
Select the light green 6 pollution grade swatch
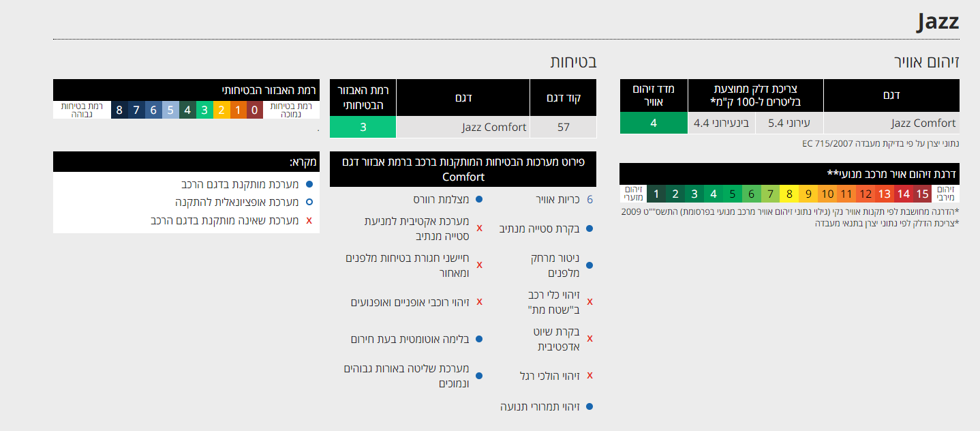coord(751,194)
